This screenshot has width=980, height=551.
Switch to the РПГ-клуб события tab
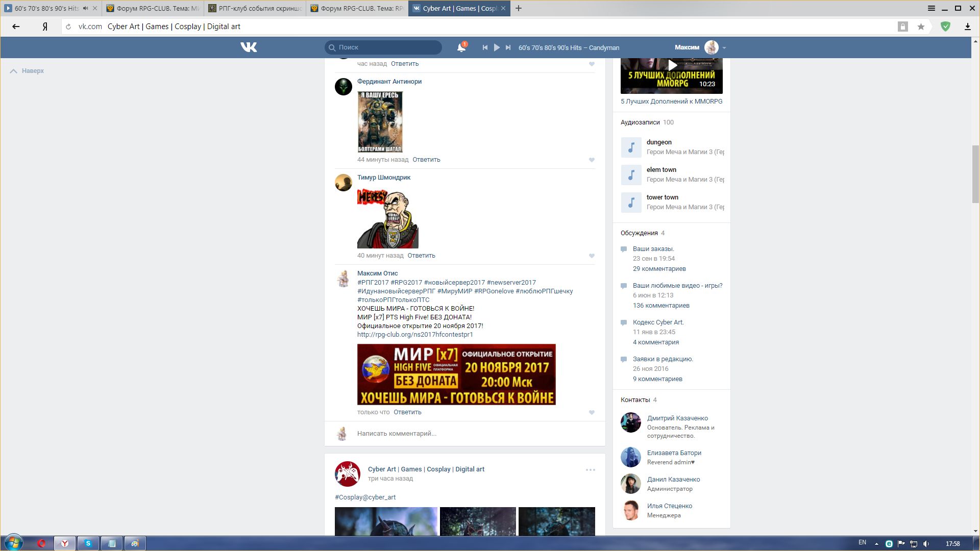click(255, 8)
